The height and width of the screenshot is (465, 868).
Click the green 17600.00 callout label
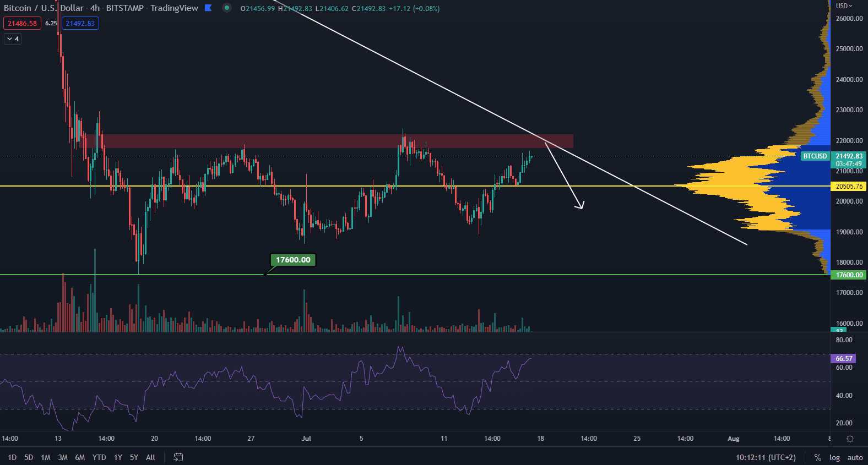pos(293,260)
